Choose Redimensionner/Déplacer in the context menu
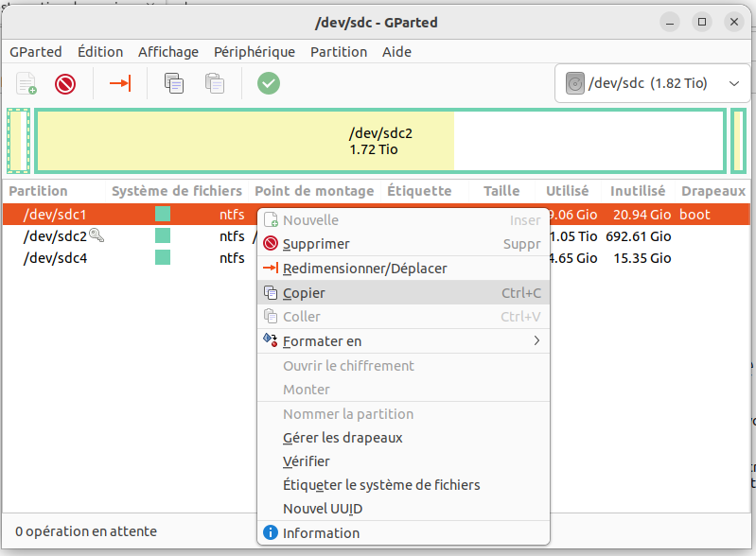Screen dimensions: 756x556 coord(404,269)
